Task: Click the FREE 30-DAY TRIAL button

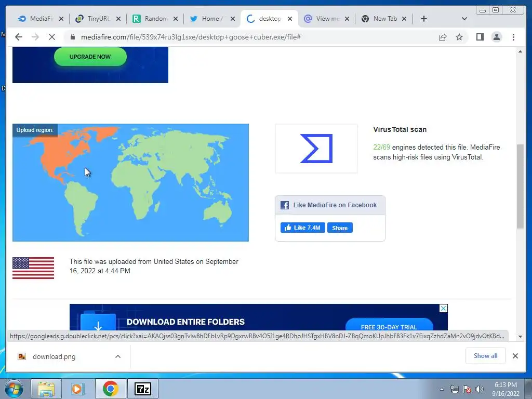Action: pyautogui.click(x=389, y=324)
